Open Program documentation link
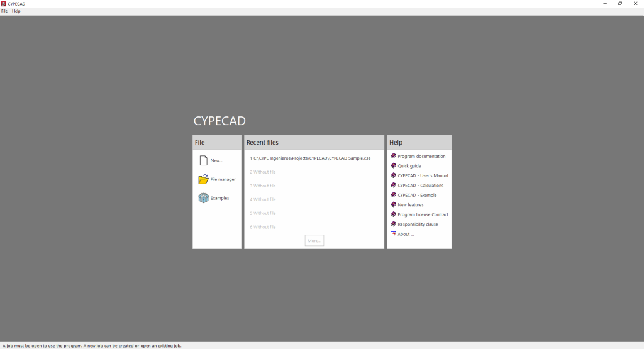644x349 pixels. tap(421, 156)
